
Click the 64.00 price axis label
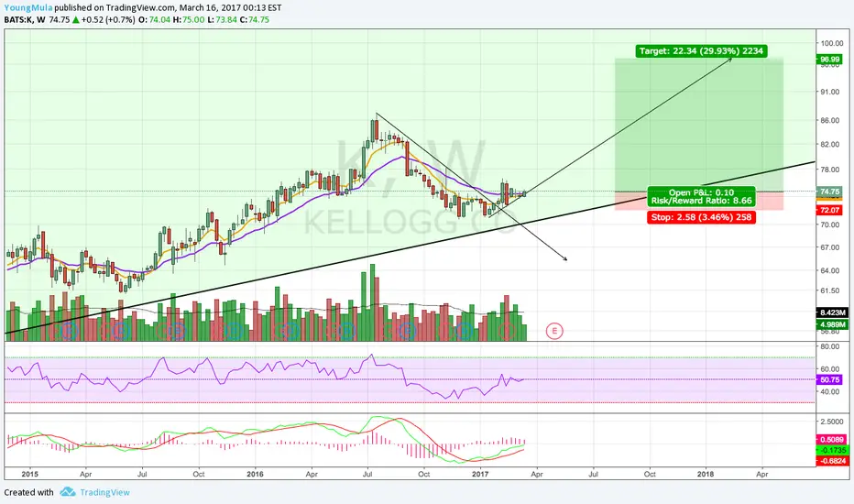coord(830,270)
